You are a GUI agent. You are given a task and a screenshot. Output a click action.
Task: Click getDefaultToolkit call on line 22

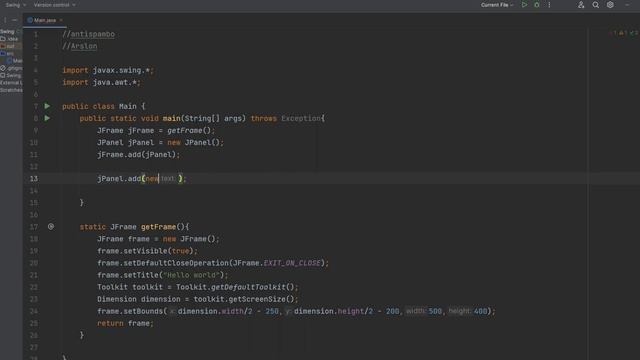point(252,287)
